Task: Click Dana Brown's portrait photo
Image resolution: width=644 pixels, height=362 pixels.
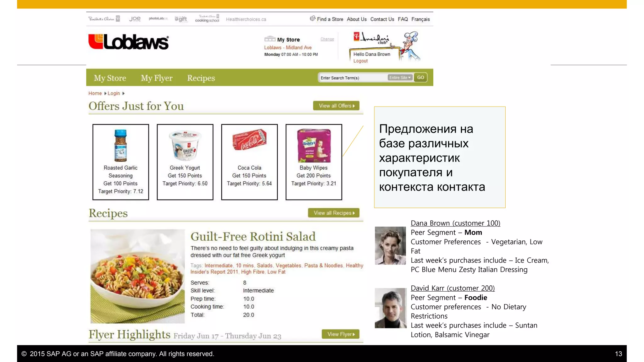Action: click(390, 245)
